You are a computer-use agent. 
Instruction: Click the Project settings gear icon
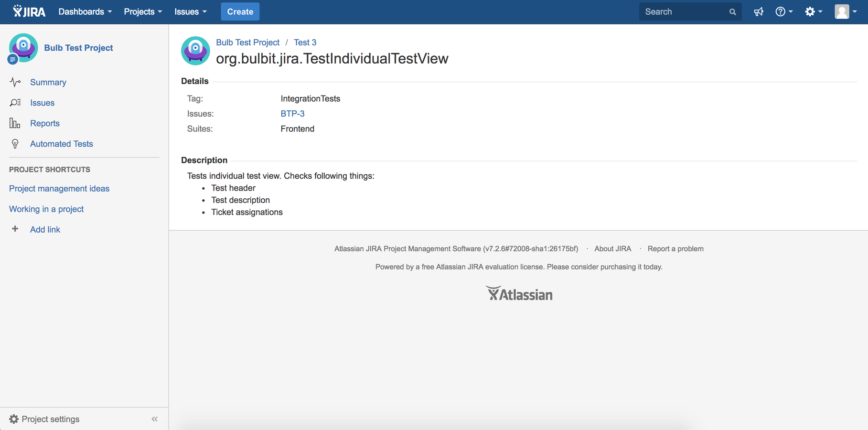14,419
